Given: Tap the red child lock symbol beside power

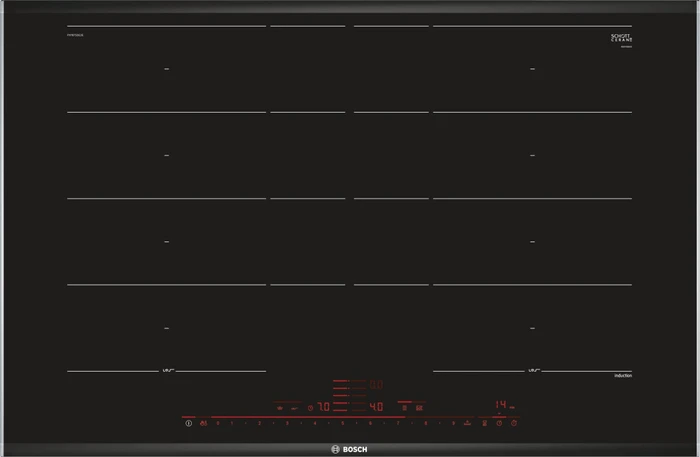Looking at the screenshot, I should click(x=204, y=423).
